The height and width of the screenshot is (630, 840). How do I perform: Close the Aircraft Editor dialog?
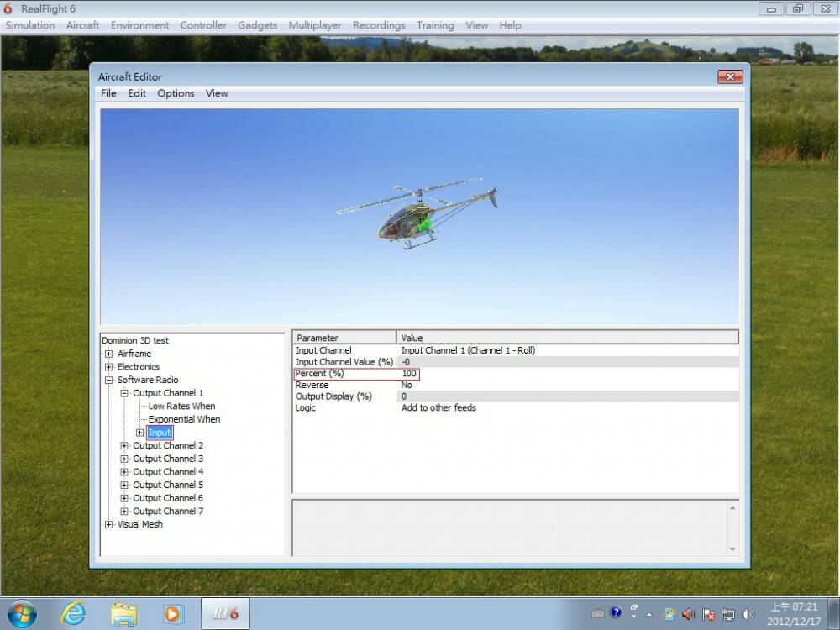tap(730, 76)
